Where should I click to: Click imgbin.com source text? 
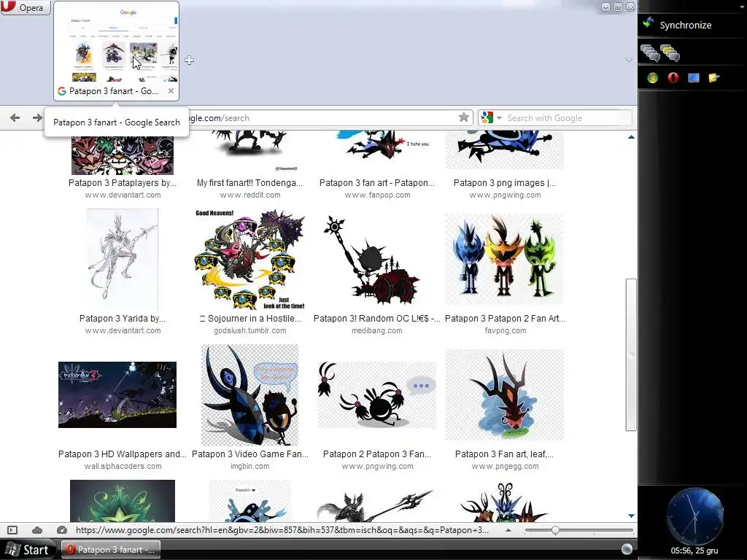(249, 466)
